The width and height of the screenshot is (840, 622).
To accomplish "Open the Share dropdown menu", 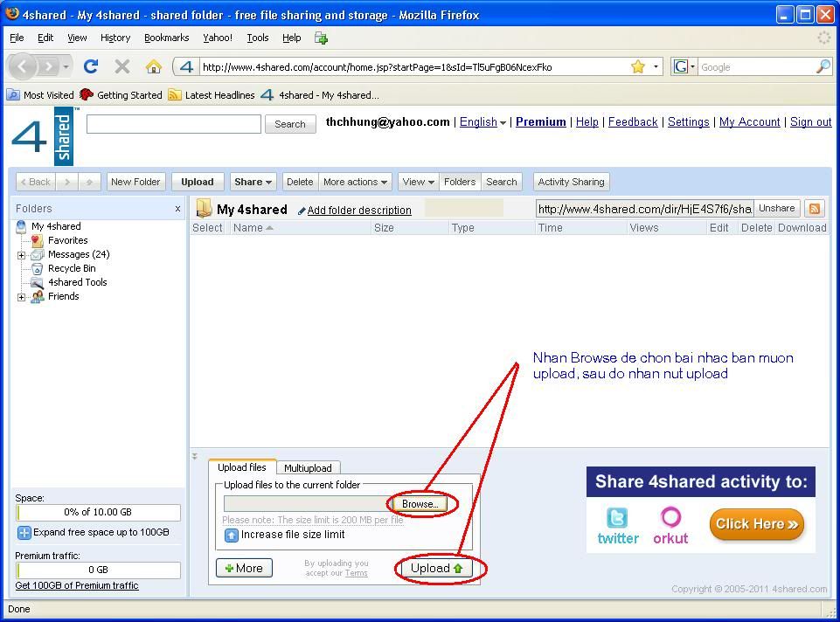I will coord(253,182).
